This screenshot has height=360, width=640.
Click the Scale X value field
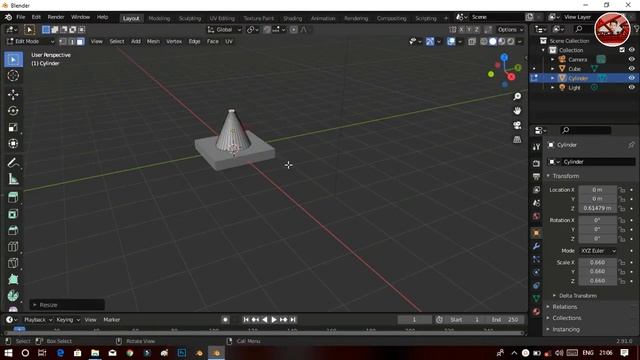tap(598, 262)
